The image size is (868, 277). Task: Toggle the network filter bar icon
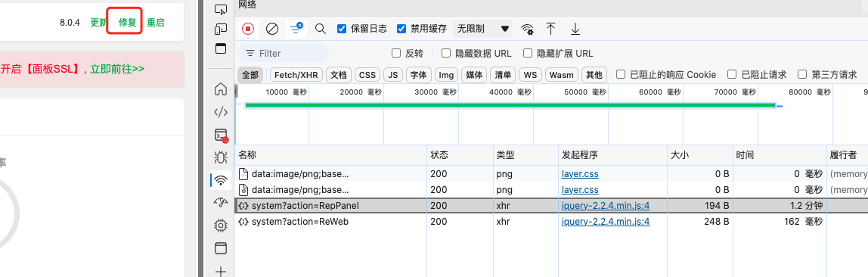tap(296, 28)
